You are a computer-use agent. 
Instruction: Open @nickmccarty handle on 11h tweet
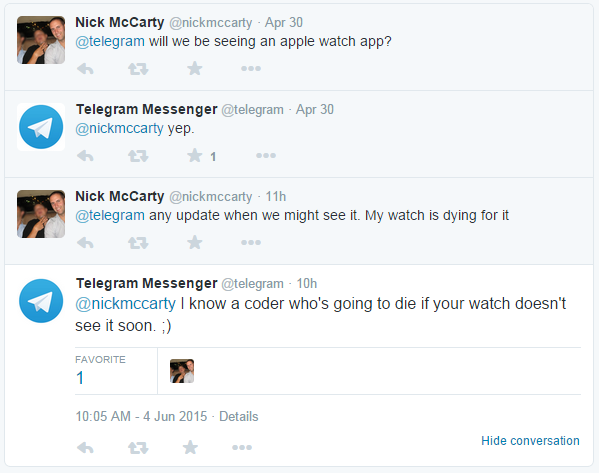point(210,197)
